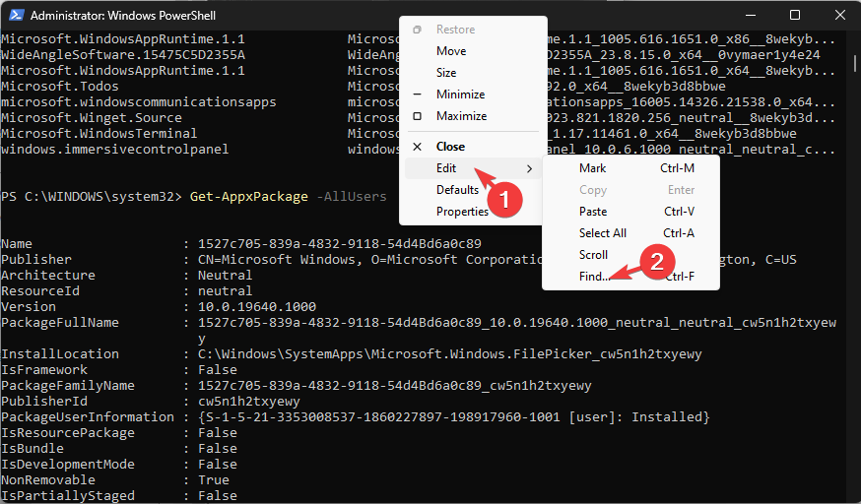Screen dimensions: 861x504
Task: Click the vertical scrollbar thumb
Action: (853, 63)
